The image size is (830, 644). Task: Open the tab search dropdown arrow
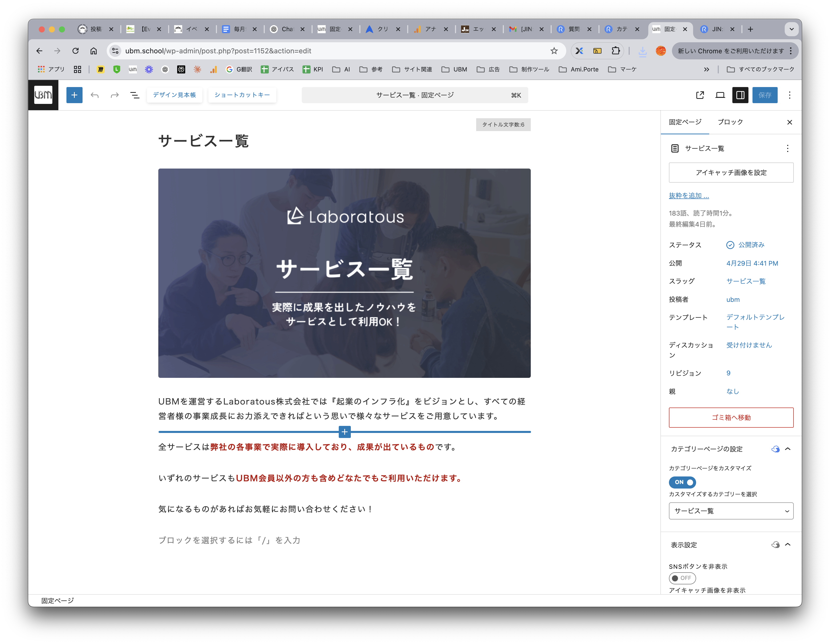coord(791,29)
